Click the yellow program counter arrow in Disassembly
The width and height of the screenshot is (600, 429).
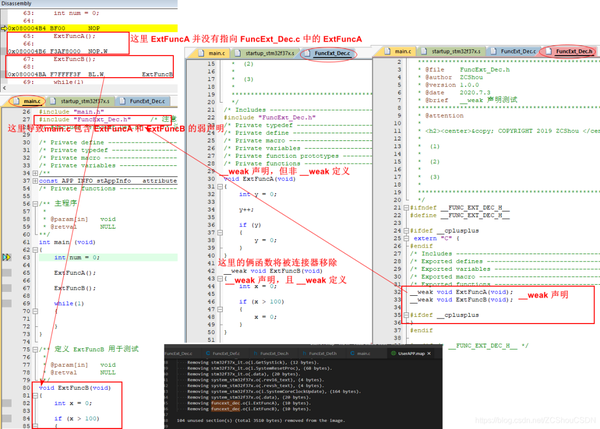tap(4, 28)
